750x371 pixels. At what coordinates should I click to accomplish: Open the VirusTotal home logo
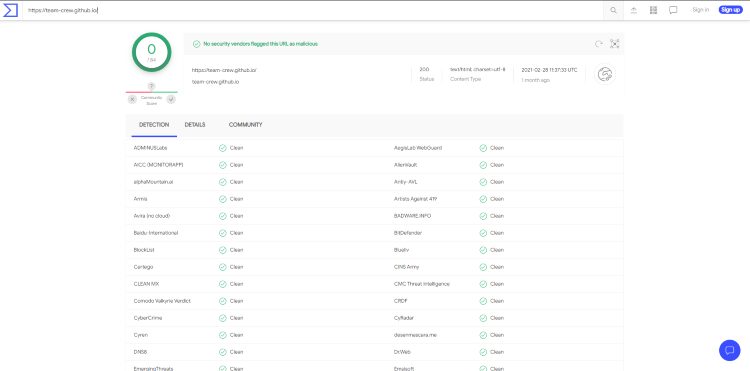[x=11, y=10]
